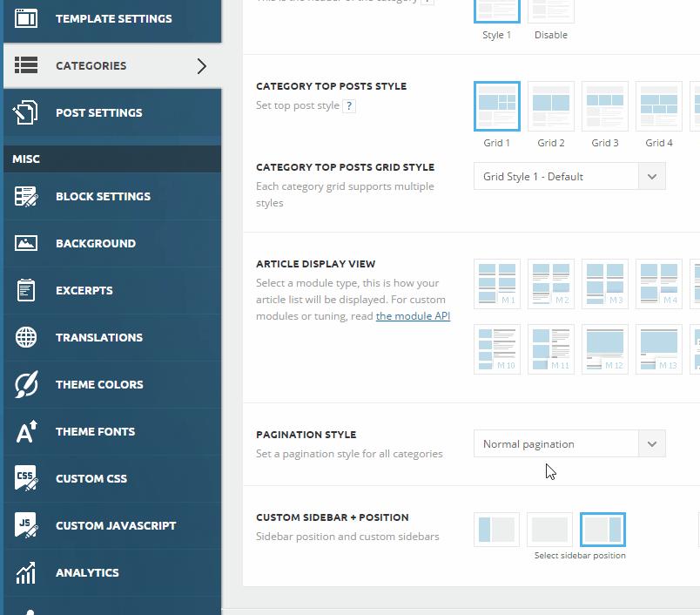Open Analytics settings

[112, 572]
